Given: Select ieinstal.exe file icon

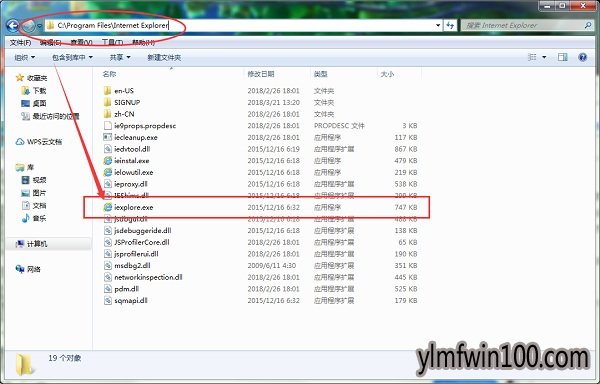Looking at the screenshot, I should pos(108,161).
